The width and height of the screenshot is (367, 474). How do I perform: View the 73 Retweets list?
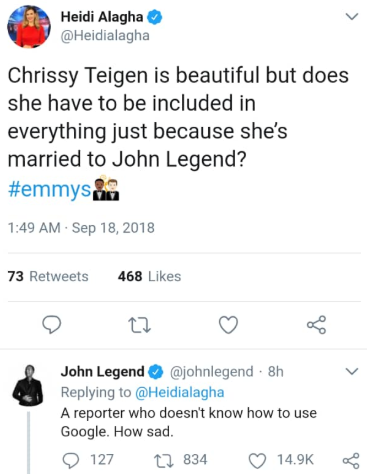click(x=48, y=276)
